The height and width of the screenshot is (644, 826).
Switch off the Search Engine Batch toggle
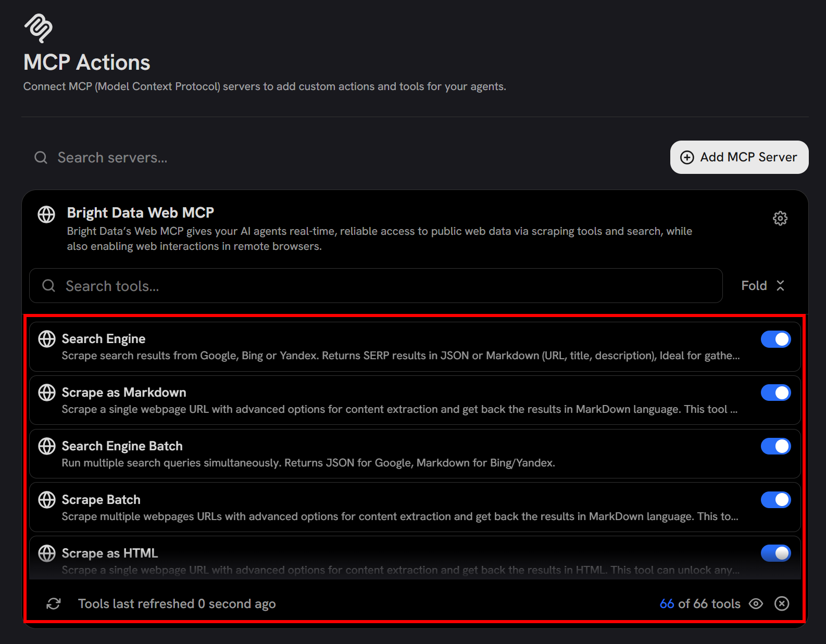pos(776,446)
